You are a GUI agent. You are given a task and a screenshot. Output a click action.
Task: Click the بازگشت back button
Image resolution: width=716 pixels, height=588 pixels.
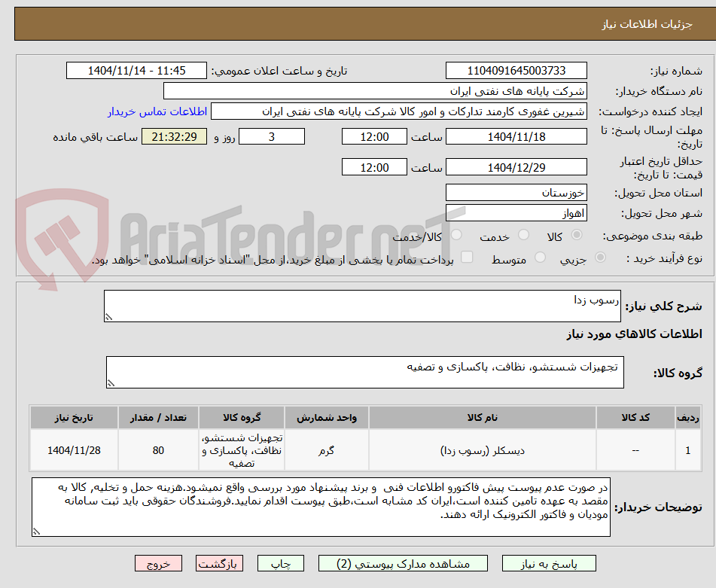pos(219,563)
